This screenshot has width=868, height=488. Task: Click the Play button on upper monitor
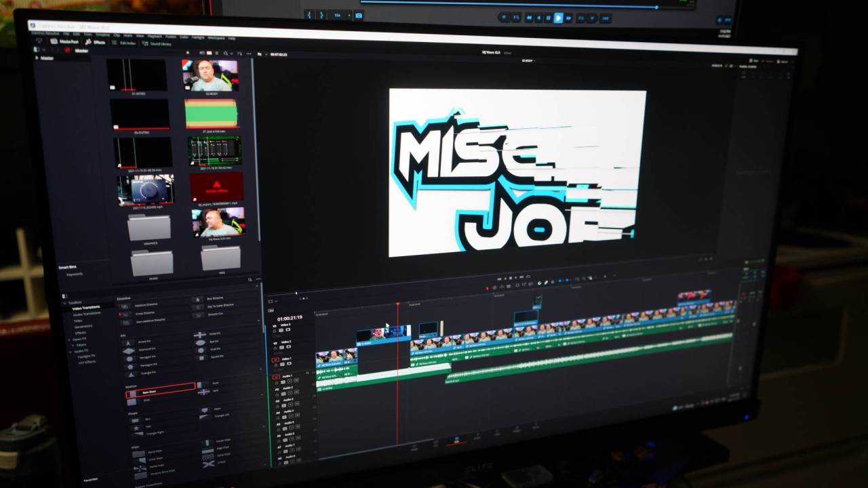(558, 18)
